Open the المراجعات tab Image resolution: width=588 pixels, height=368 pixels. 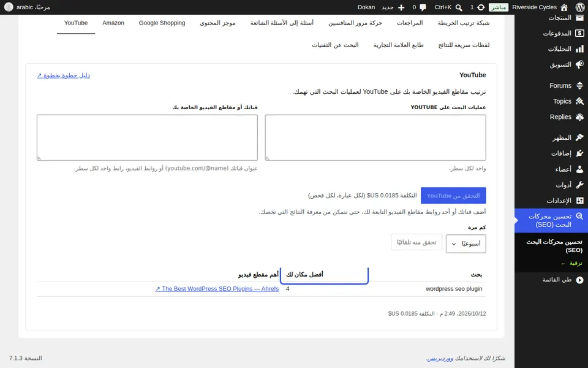[410, 23]
